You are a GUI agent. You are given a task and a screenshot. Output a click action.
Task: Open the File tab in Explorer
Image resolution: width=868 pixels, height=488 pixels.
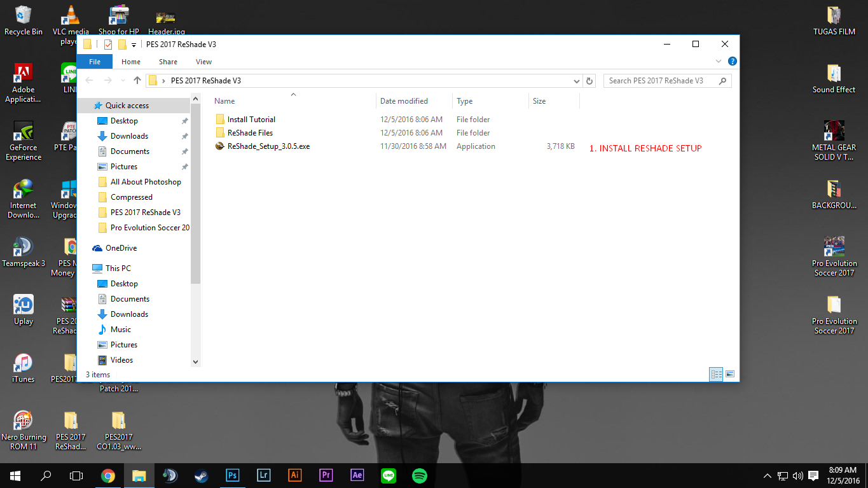click(95, 62)
